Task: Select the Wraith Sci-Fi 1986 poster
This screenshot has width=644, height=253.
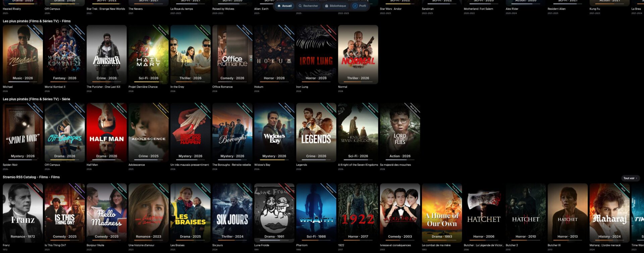Action: [x=316, y=213]
